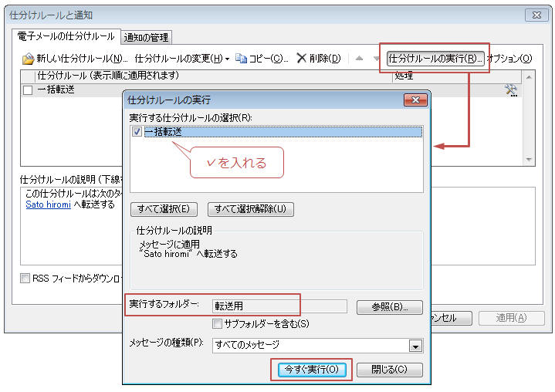Viewport: 555px width, 392px height.
Task: Toggle 一括転送 checkbox in main rule list
Action: pos(28,90)
